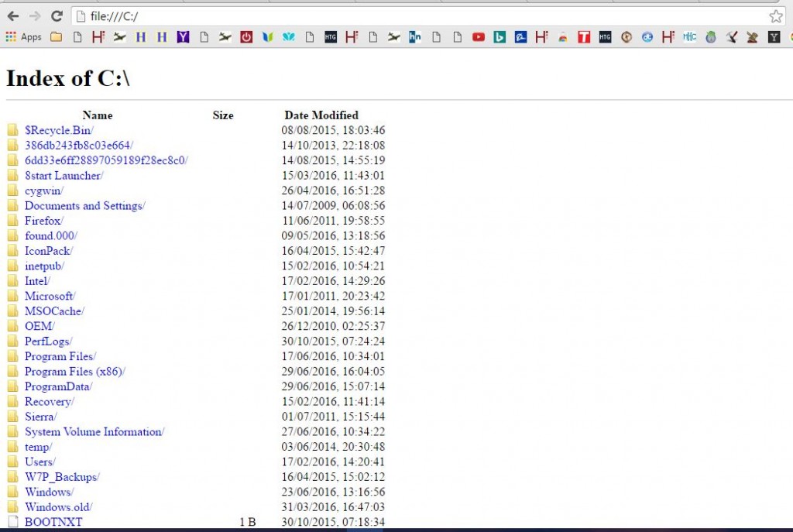
Task: Open the yellow folder in bookmarks bar
Action: tap(56, 37)
